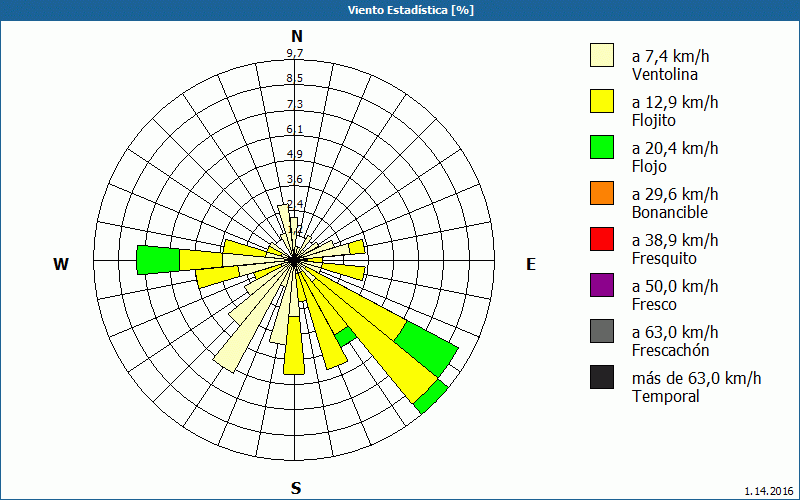Click the 7,3 radial scale value
The height and width of the screenshot is (500, 800).
coord(295,104)
